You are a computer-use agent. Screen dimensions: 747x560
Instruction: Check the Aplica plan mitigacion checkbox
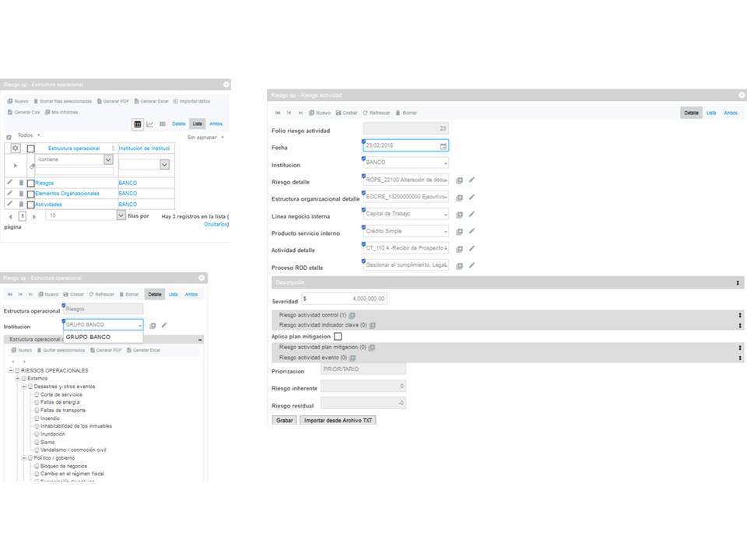[x=338, y=336]
